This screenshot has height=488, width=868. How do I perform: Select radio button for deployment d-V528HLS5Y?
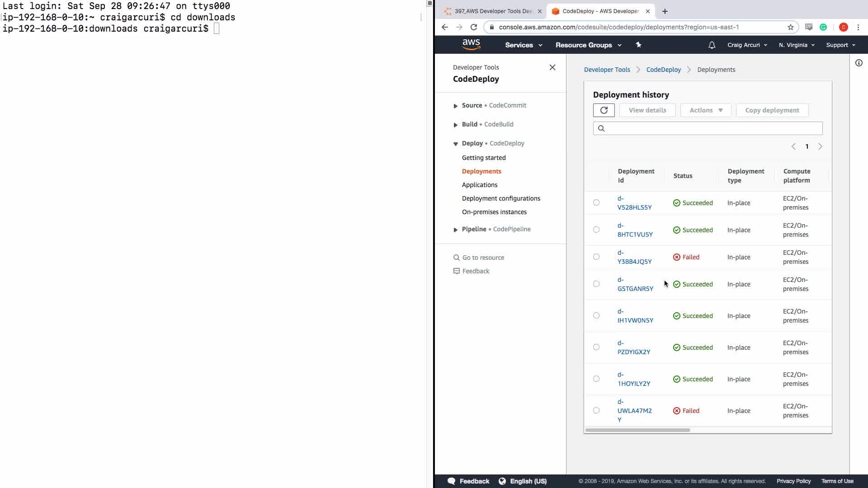(x=596, y=202)
